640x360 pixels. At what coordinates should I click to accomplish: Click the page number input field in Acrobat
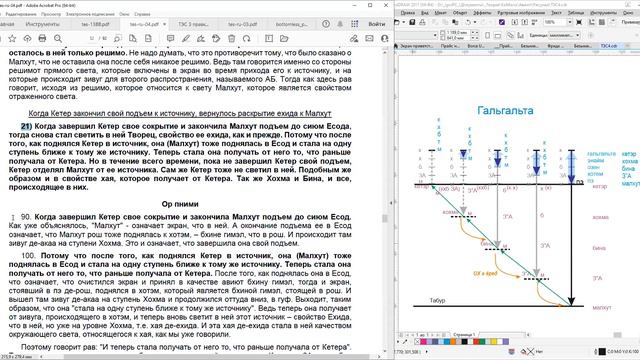pos(92,38)
